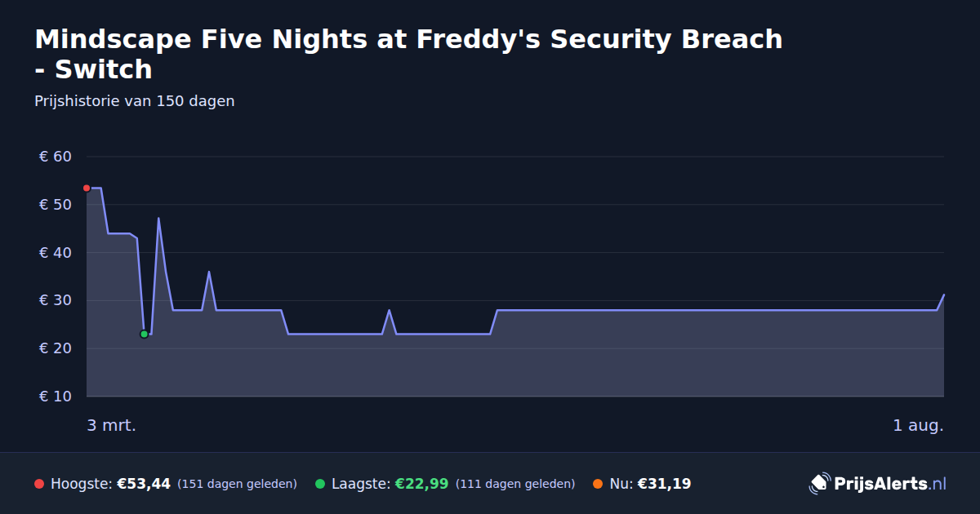Screen dimensions: 980x514
Task: Click the € 60 axis label
Action: pos(56,157)
